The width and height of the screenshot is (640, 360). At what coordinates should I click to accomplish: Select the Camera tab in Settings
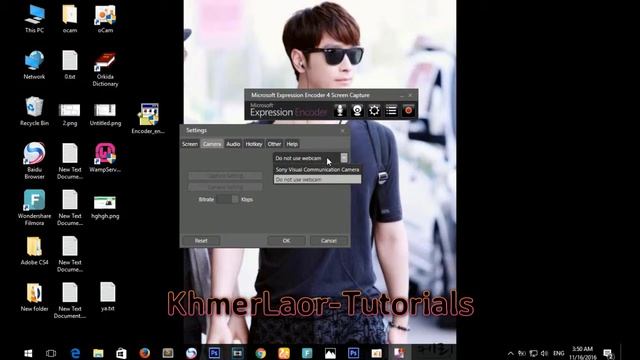[x=212, y=144]
